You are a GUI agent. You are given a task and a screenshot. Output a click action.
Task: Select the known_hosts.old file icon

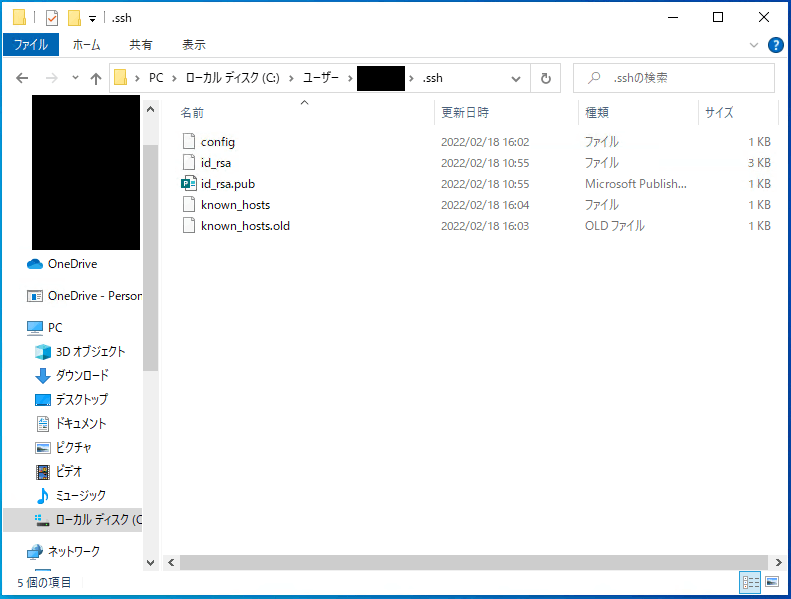(x=189, y=226)
